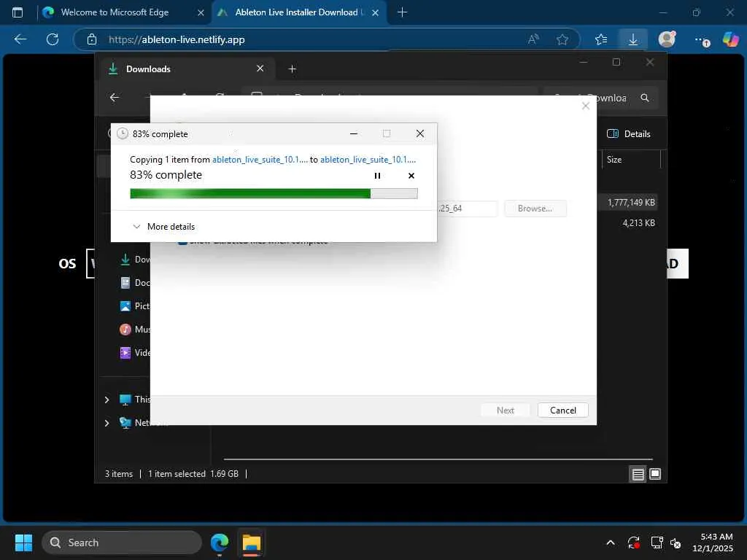Click the Read aloud icon in Edge
747x560 pixels.
[x=533, y=39]
